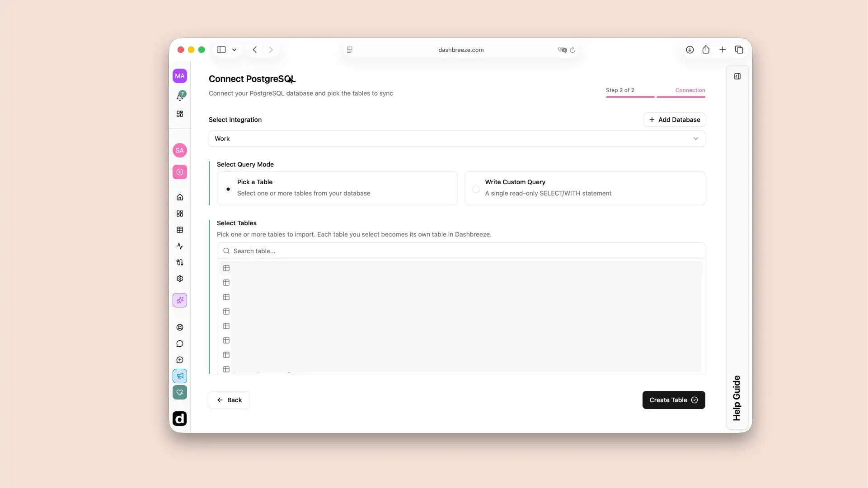Screen dimensions: 868x488
Task: Click the Connection step tab
Action: coord(690,90)
